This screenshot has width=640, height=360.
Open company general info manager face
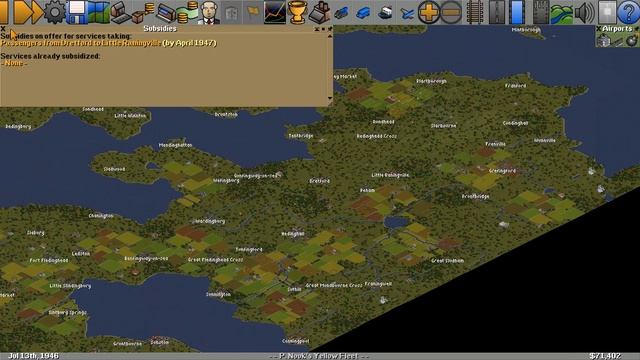pos(209,12)
